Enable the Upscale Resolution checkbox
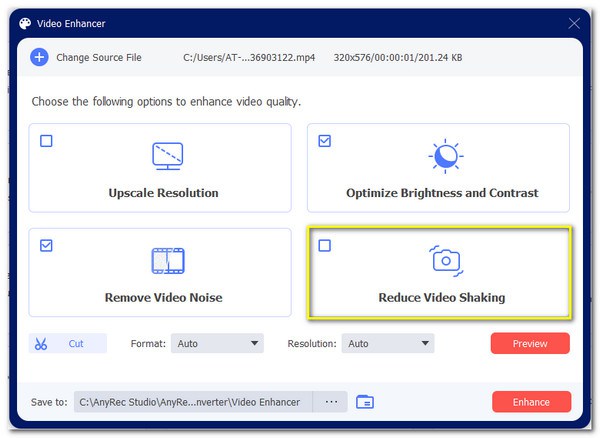The image size is (600, 438). [46, 141]
